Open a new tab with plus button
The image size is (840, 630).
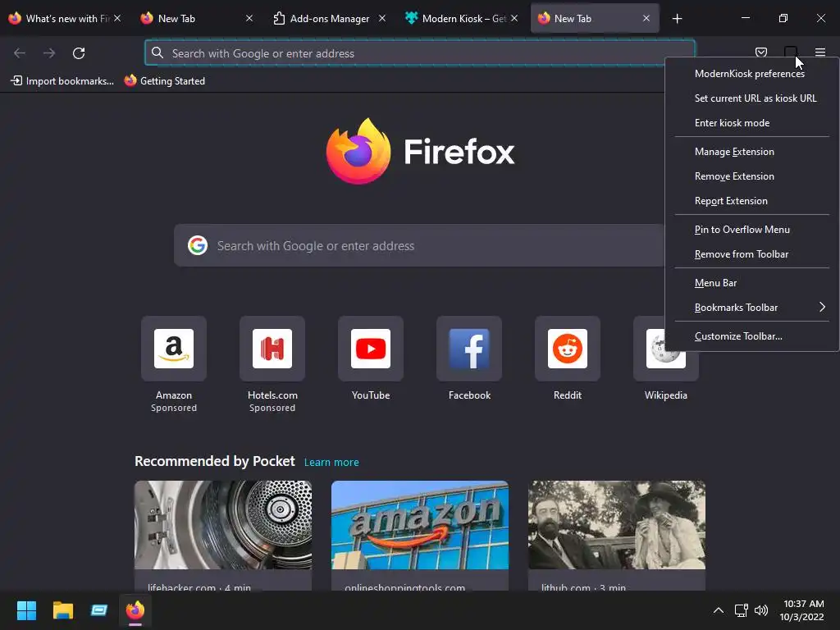[677, 19]
